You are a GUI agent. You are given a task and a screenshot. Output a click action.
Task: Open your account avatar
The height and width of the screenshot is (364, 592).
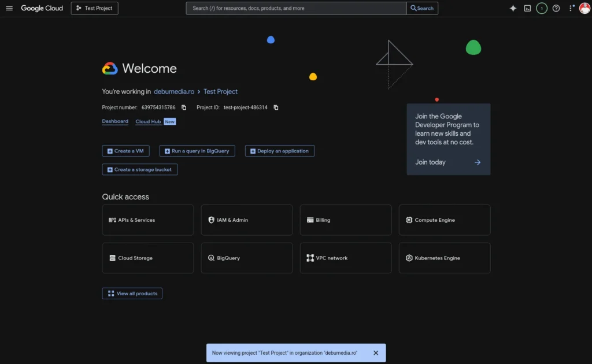tap(584, 8)
